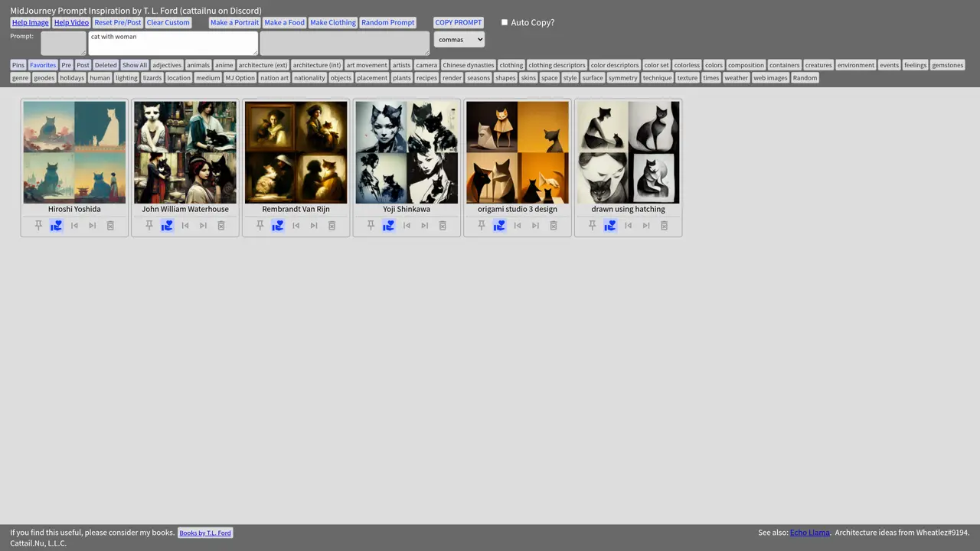Screen dimensions: 980x551
Task: Click Make Clothing button
Action: point(333,23)
